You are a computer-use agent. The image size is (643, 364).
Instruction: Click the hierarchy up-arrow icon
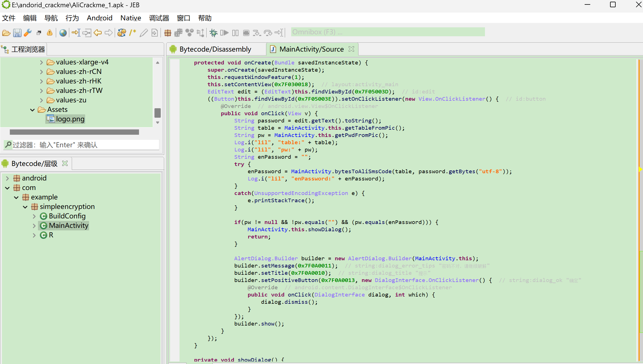pyautogui.click(x=200, y=33)
